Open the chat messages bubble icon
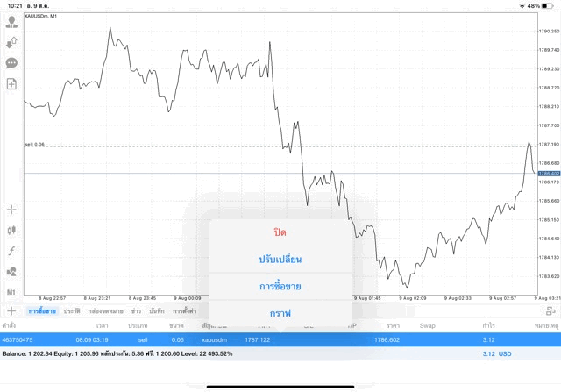 coord(12,63)
